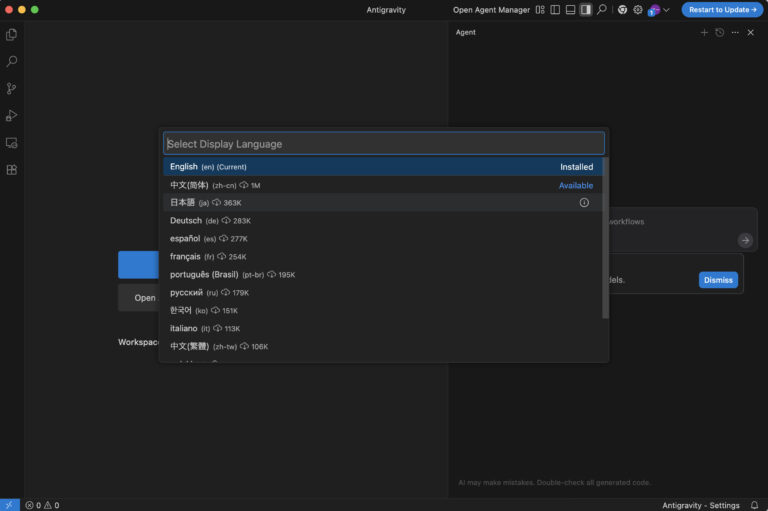
Task: Click the Chrome browser icon in title bar
Action: tap(622, 10)
